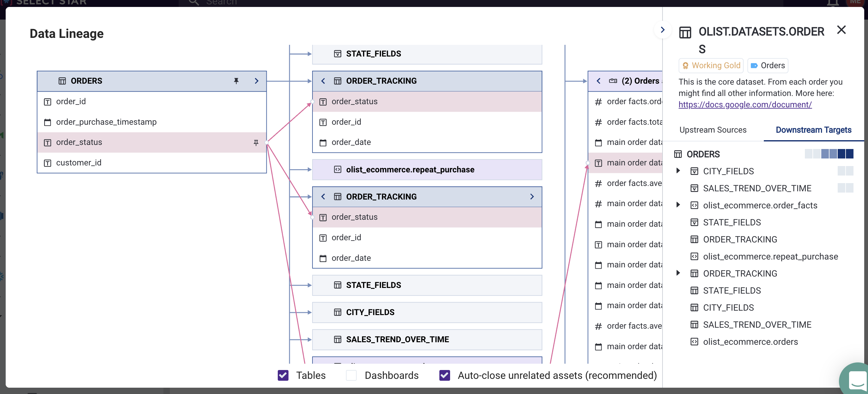Select highlighted main order data row in Orders node
868x394 pixels.
coord(625,163)
